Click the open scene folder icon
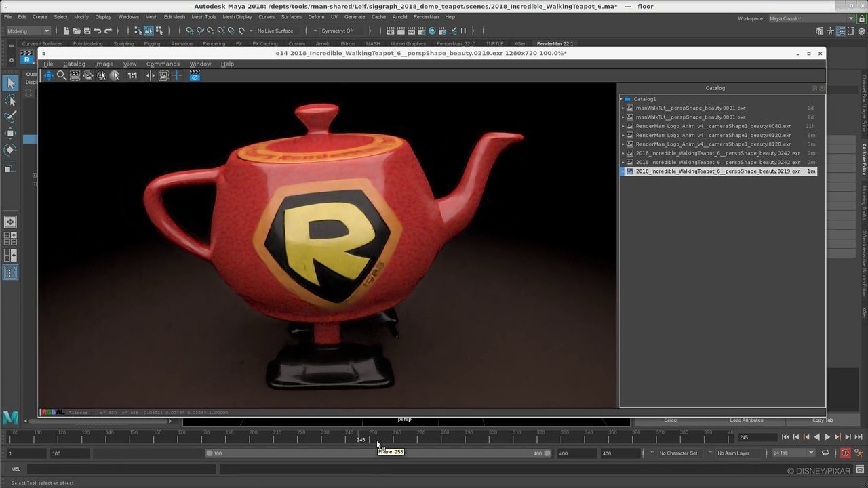This screenshot has width=868, height=488. pyautogui.click(x=77, y=30)
